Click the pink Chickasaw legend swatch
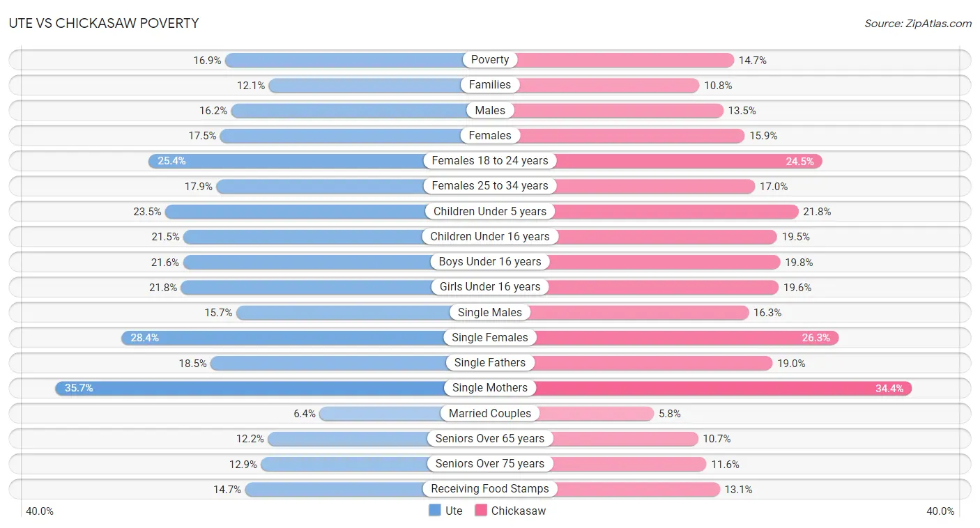Screen dimensions: 980x528 (x=481, y=511)
